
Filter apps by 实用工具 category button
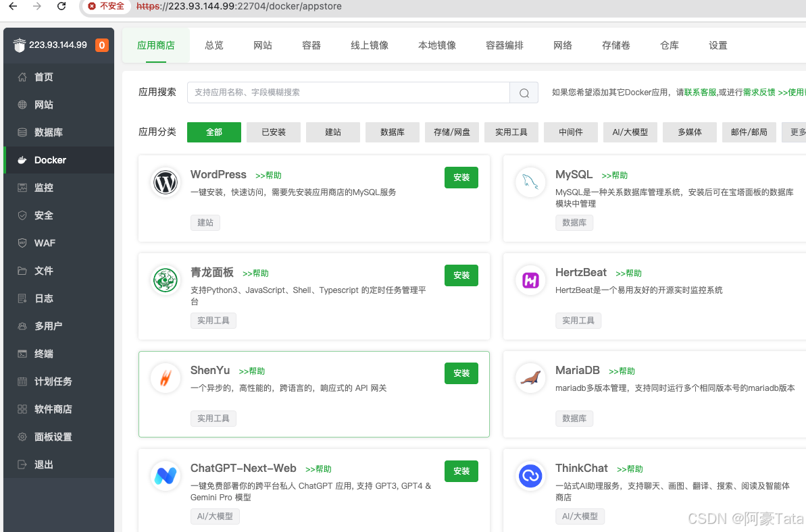coord(511,132)
